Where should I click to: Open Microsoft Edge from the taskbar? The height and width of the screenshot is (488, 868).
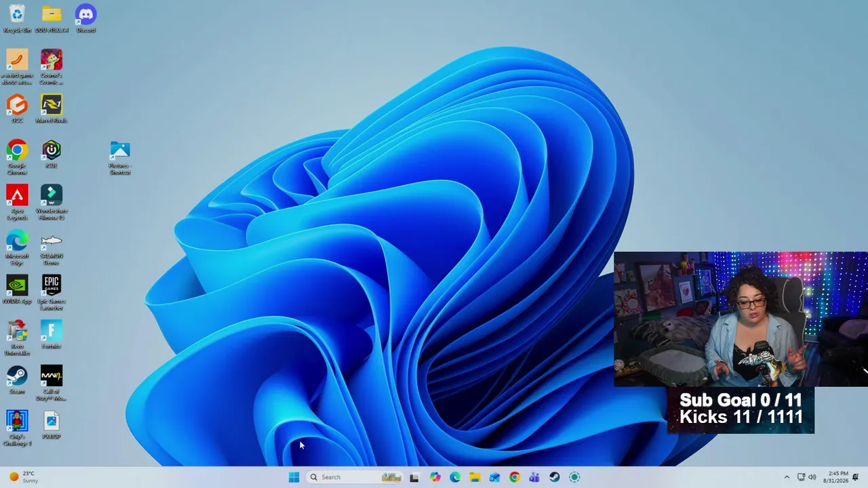click(x=455, y=477)
